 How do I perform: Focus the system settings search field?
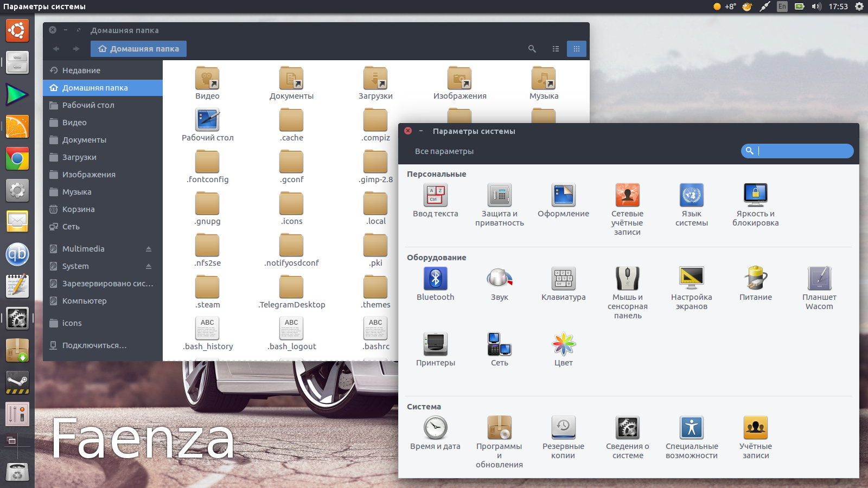pyautogui.click(x=797, y=151)
